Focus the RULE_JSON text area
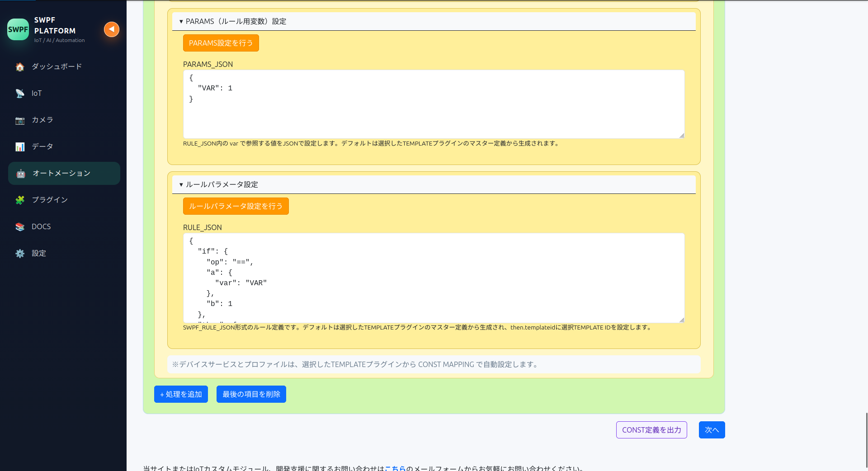The height and width of the screenshot is (471, 868). [x=434, y=278]
